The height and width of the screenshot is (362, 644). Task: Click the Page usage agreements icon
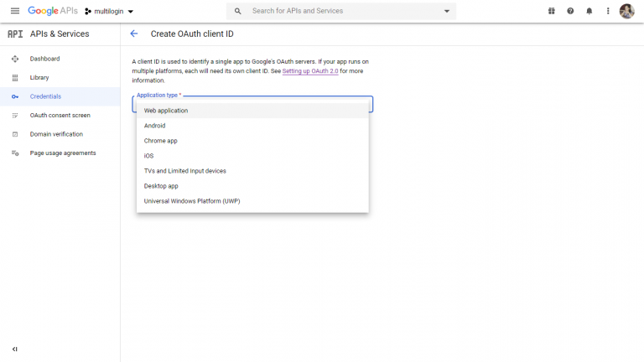(15, 153)
